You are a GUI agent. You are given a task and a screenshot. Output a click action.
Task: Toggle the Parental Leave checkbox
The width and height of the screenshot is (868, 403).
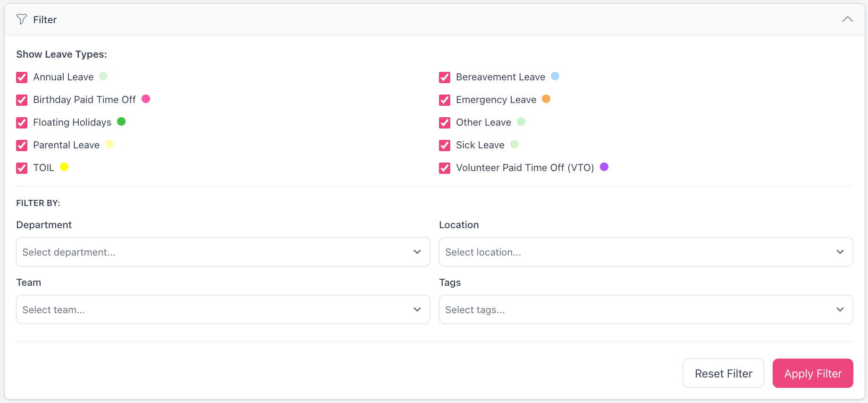point(22,145)
